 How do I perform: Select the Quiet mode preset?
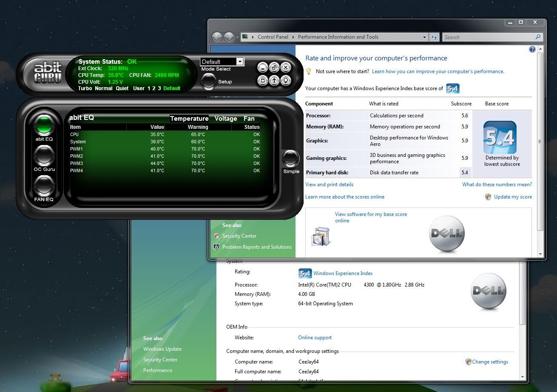[122, 88]
